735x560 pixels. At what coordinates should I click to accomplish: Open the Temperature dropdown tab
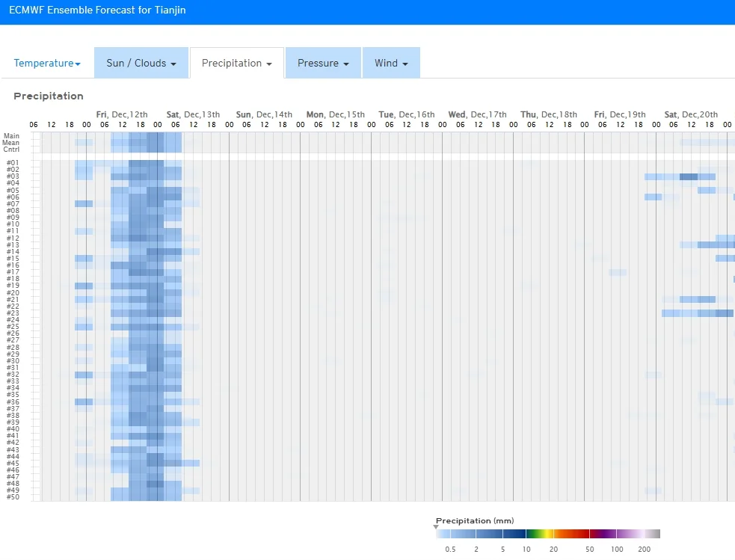47,63
